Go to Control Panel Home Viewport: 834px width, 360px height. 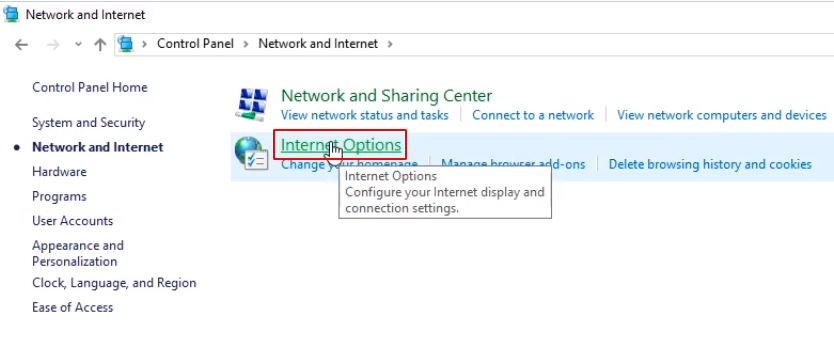point(90,87)
